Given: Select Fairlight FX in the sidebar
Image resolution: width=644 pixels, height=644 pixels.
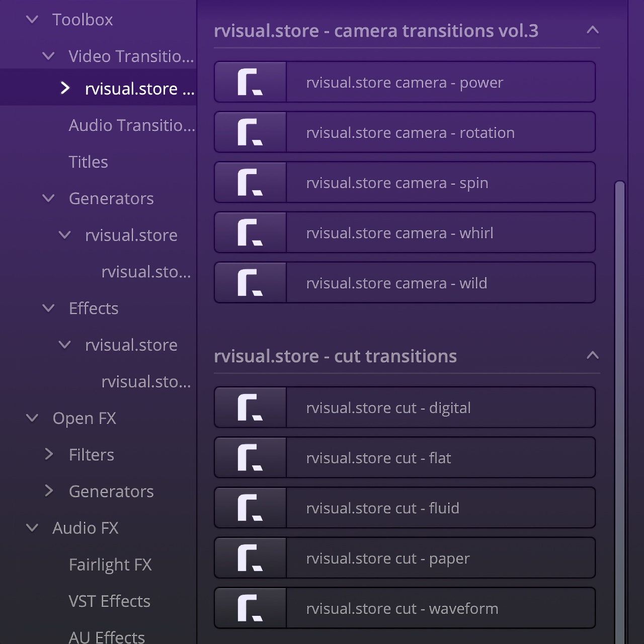Looking at the screenshot, I should pyautogui.click(x=110, y=565).
